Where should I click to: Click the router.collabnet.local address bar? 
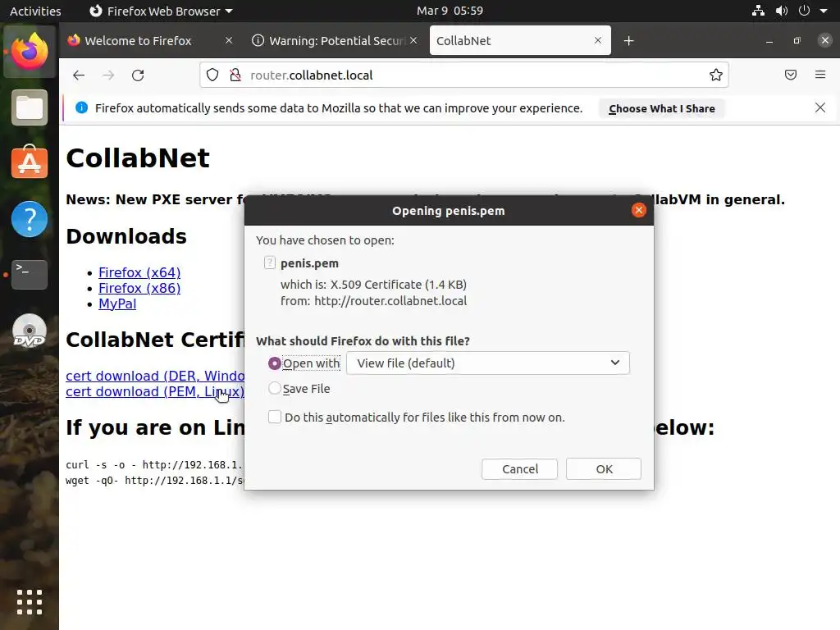tap(464, 75)
